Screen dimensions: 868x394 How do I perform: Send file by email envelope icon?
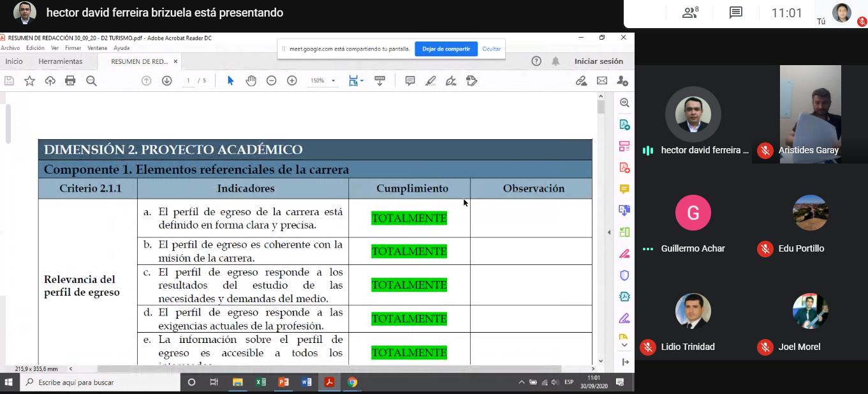click(x=601, y=80)
